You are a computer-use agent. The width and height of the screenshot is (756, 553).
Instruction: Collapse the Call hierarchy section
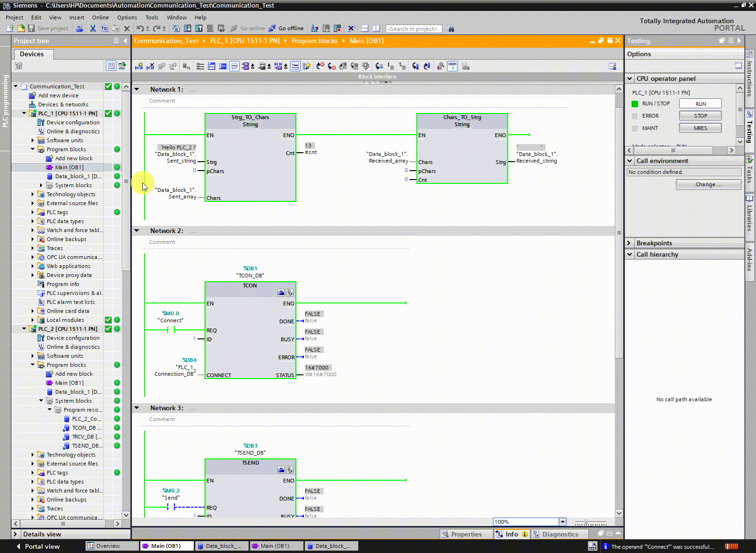click(x=629, y=254)
